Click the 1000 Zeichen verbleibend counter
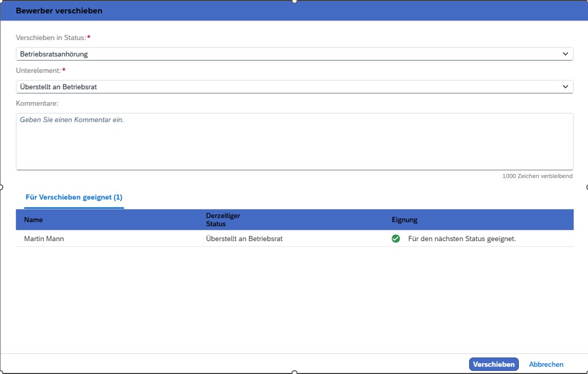Image resolution: width=588 pixels, height=374 pixels. 537,176
